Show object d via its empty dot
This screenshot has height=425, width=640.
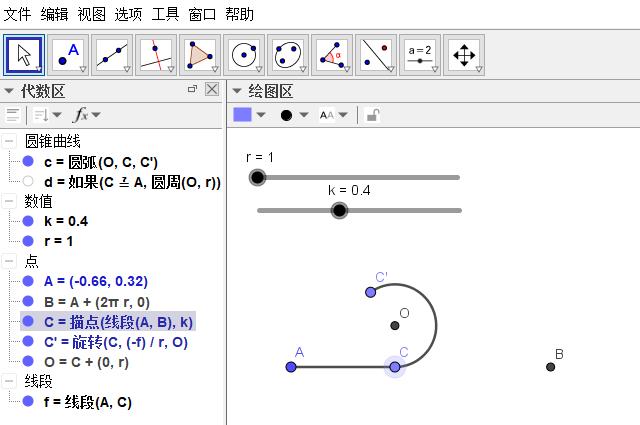tap(28, 181)
